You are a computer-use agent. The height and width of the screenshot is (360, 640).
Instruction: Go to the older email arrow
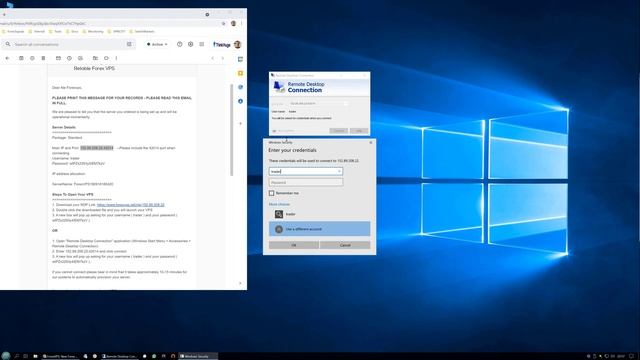tap(223, 58)
